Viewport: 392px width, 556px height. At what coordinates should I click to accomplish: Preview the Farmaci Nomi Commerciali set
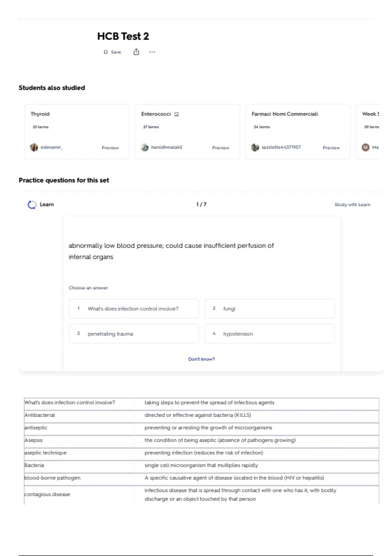331,148
